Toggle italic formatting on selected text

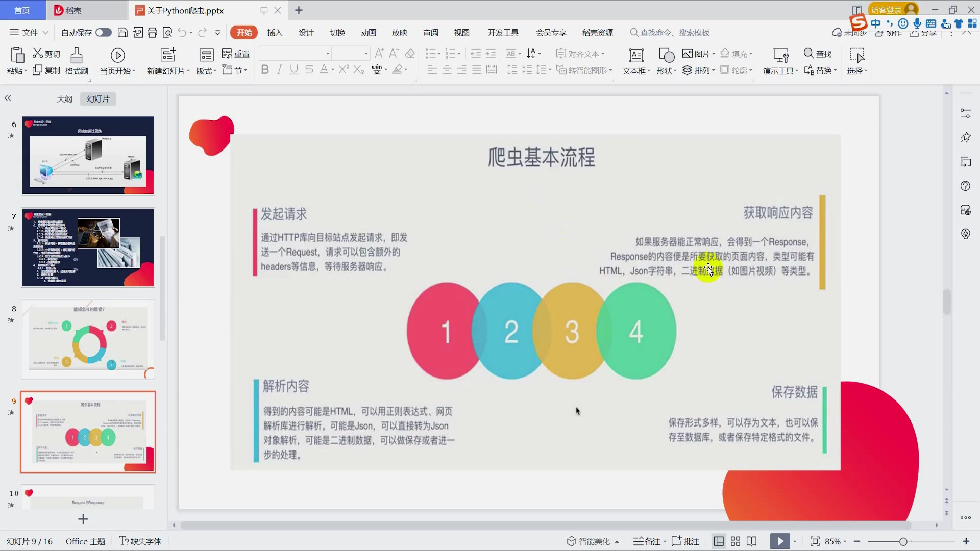279,70
